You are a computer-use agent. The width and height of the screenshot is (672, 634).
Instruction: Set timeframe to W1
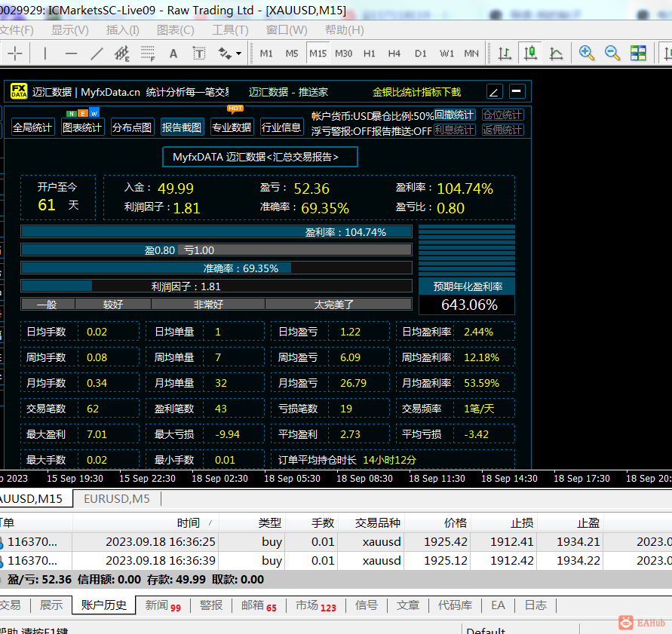click(x=446, y=54)
